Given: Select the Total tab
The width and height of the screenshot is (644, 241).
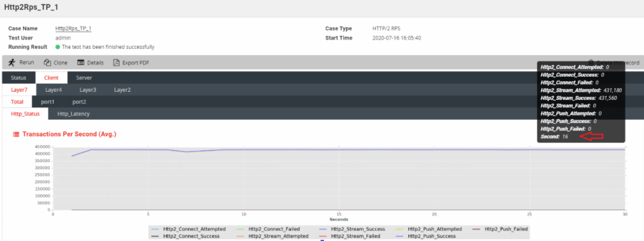Looking at the screenshot, I should (17, 102).
